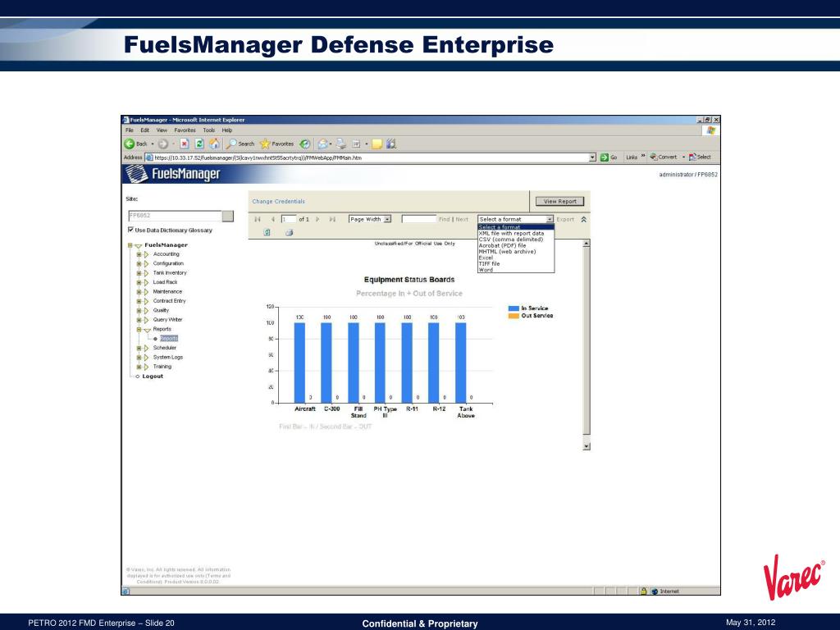The image size is (840, 630).
Task: Expand the Load Rack tree node
Action: (139, 282)
